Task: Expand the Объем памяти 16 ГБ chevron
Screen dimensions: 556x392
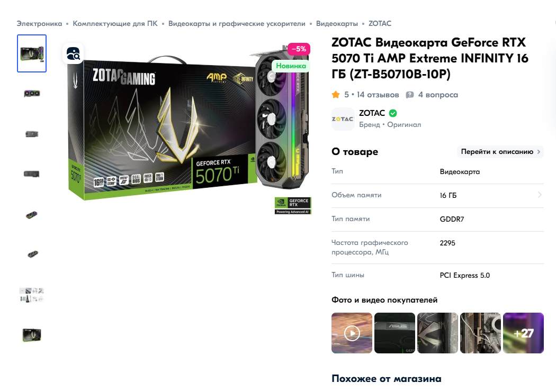Action: tap(540, 195)
